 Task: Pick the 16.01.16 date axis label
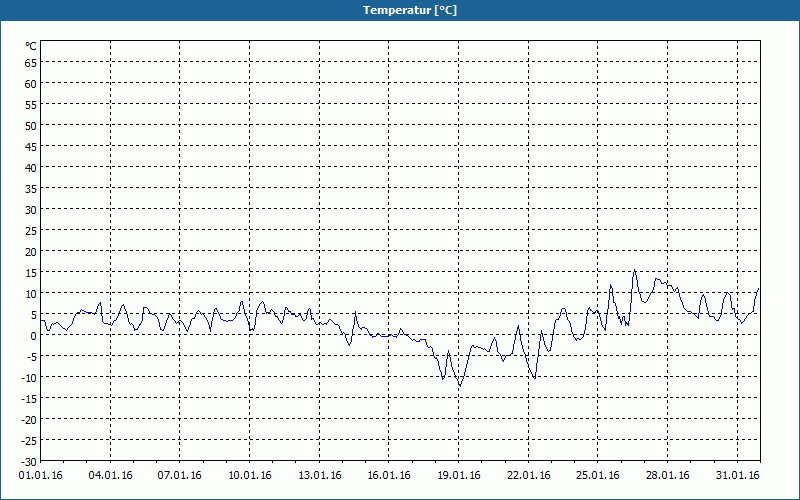389,476
